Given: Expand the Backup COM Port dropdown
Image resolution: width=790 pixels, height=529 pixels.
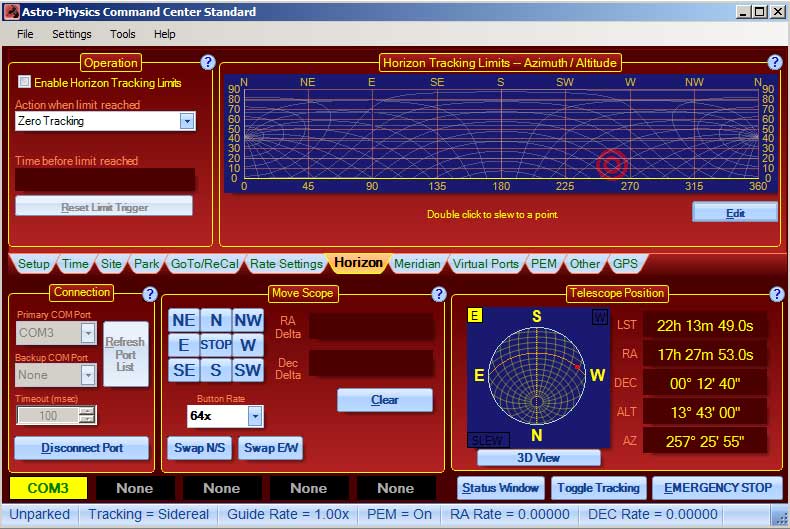Looking at the screenshot, I should point(88,375).
